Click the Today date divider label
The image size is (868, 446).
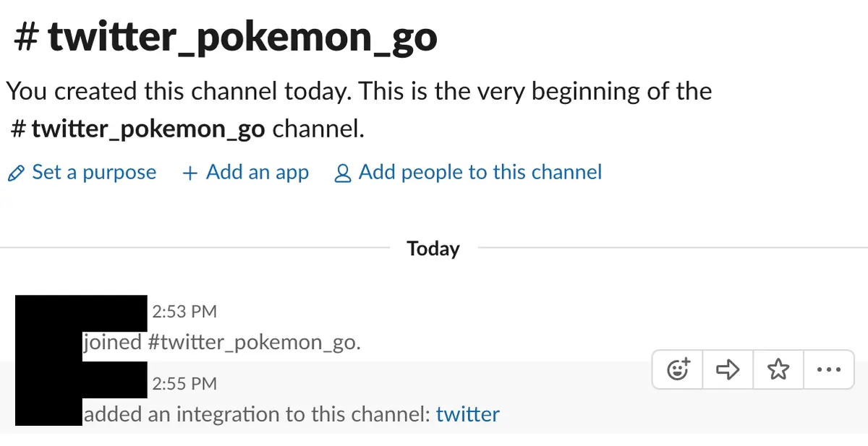click(x=433, y=249)
